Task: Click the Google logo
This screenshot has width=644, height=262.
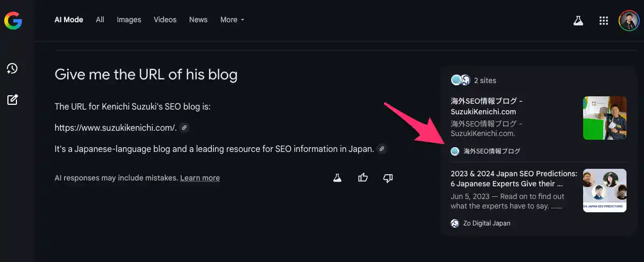Action: (x=13, y=20)
